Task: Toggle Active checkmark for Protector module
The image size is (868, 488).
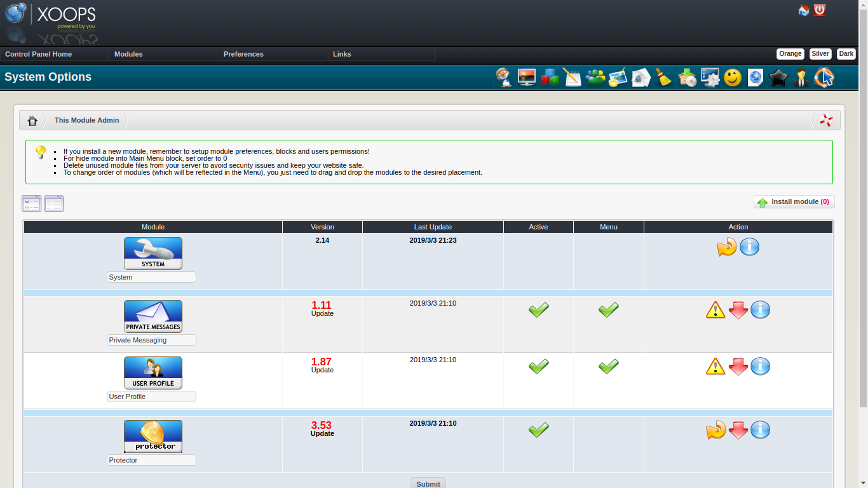Action: pos(538,430)
